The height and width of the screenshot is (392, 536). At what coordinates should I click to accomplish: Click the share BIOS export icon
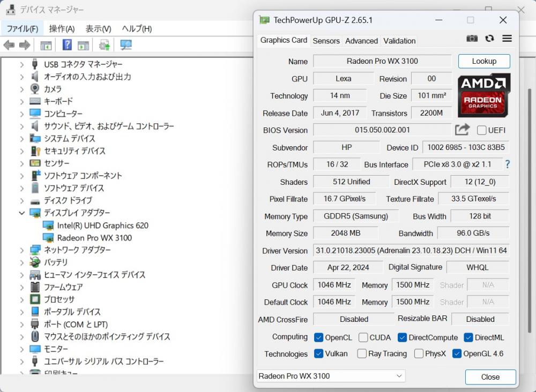462,130
